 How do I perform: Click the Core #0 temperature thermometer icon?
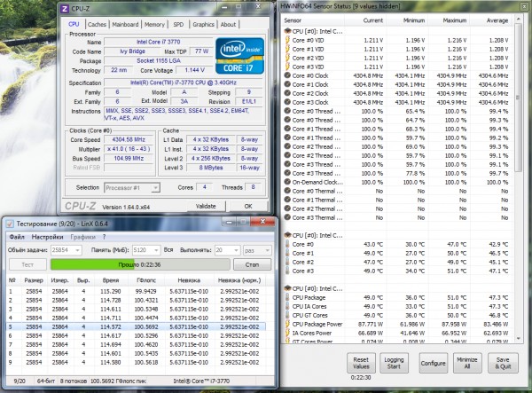(x=287, y=244)
